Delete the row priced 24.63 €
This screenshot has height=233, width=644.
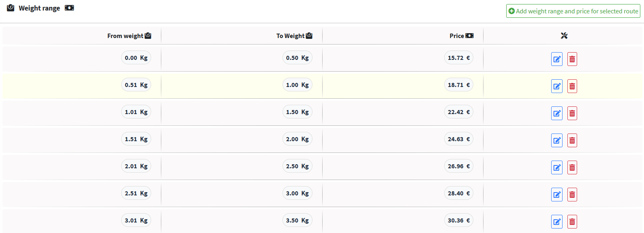click(x=572, y=140)
